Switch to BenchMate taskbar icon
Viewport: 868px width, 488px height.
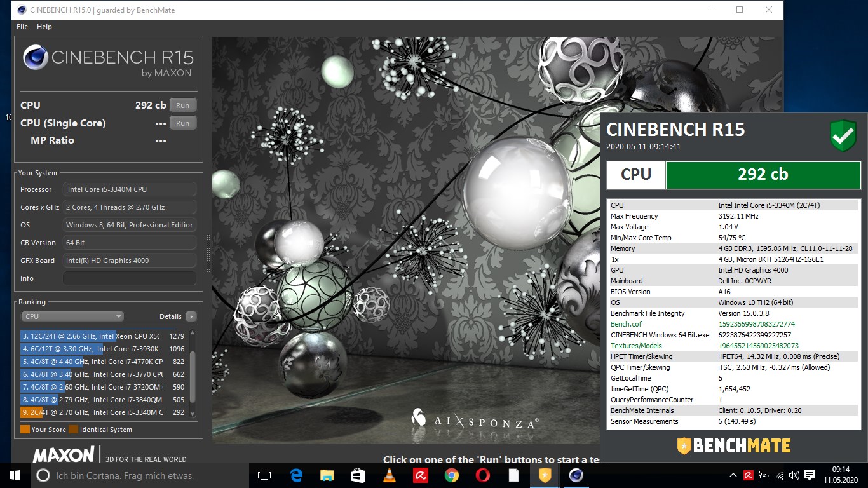tap(545, 475)
